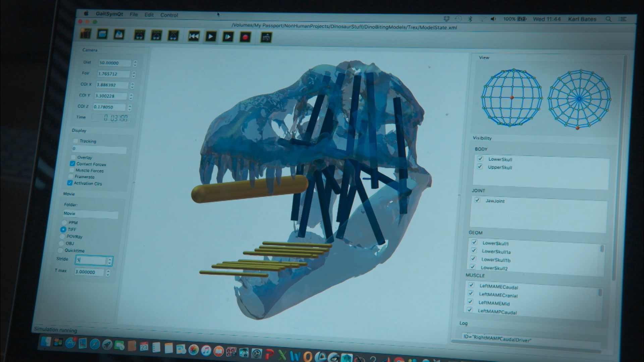Click the right top-down view sphere widget
This screenshot has width=644, height=362.
coord(579,99)
